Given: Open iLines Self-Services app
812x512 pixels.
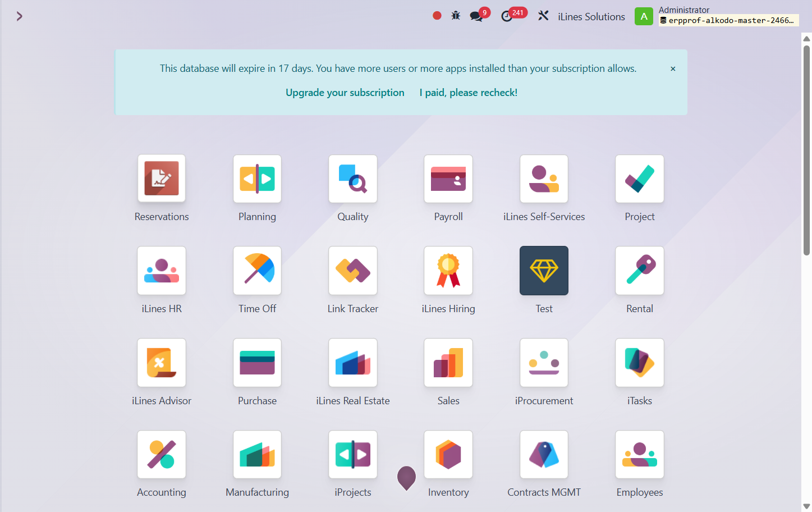Looking at the screenshot, I should click(x=544, y=179).
